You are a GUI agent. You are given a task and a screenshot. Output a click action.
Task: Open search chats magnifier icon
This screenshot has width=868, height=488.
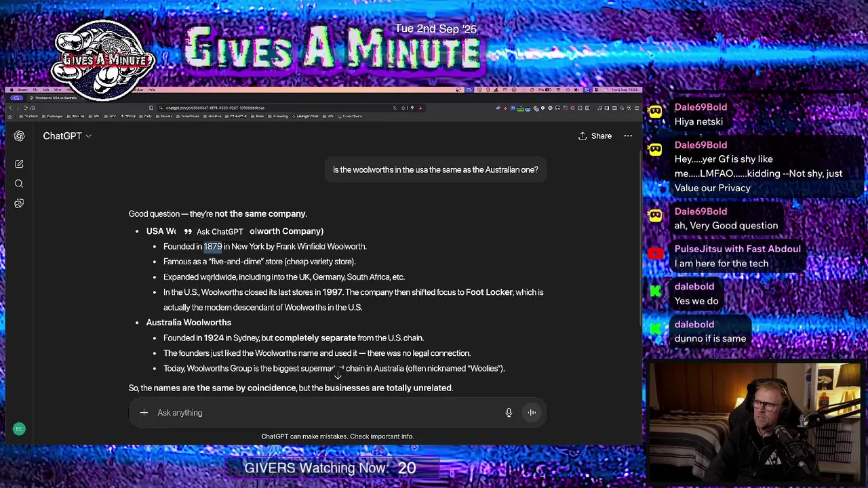point(19,184)
